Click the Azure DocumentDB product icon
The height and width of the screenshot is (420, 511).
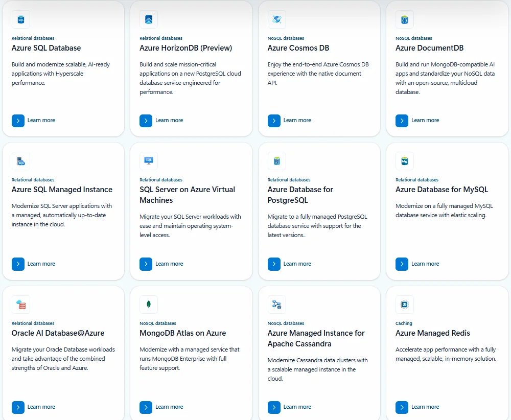[404, 19]
